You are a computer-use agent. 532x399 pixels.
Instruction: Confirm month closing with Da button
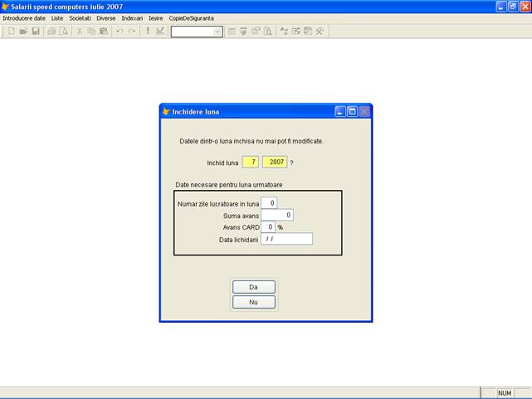pos(254,287)
